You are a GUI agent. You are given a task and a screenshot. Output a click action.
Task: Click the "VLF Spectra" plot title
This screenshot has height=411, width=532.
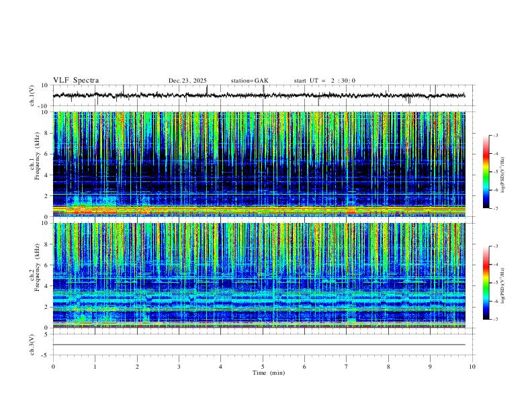(76, 81)
